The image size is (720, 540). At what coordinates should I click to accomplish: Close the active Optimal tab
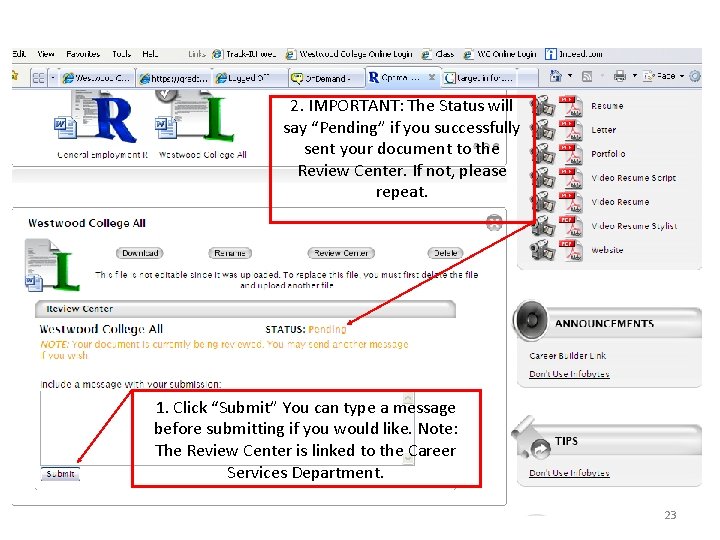click(x=432, y=77)
